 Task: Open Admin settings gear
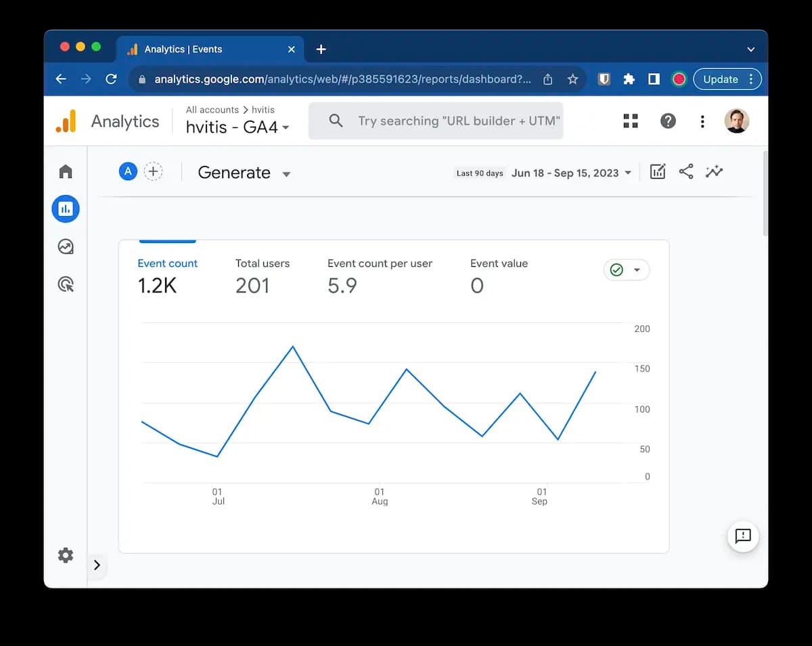point(66,555)
